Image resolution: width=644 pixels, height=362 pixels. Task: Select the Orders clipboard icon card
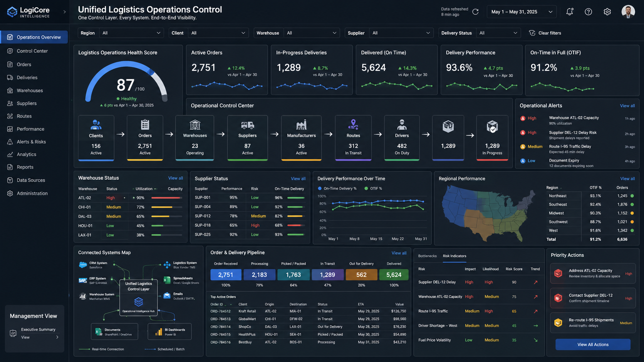click(x=145, y=138)
